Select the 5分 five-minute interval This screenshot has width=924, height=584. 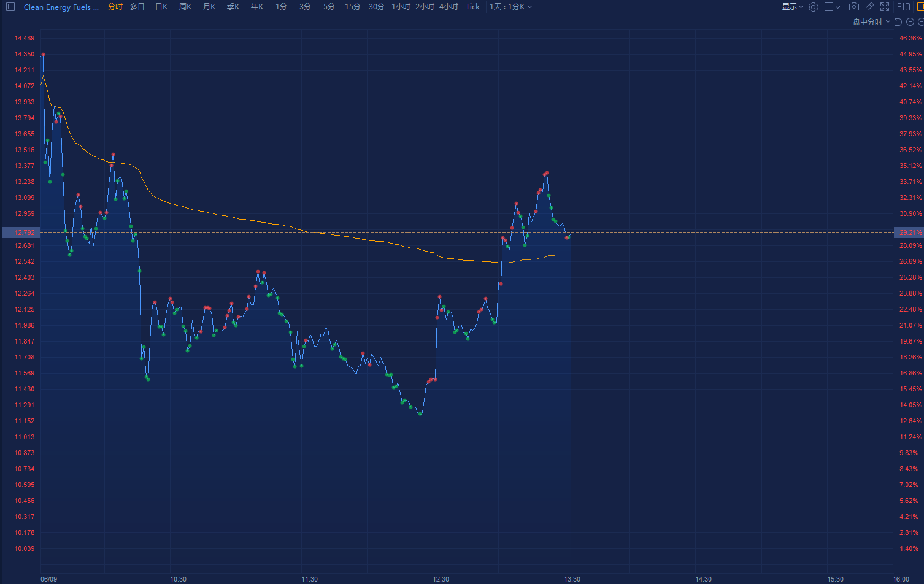(329, 7)
